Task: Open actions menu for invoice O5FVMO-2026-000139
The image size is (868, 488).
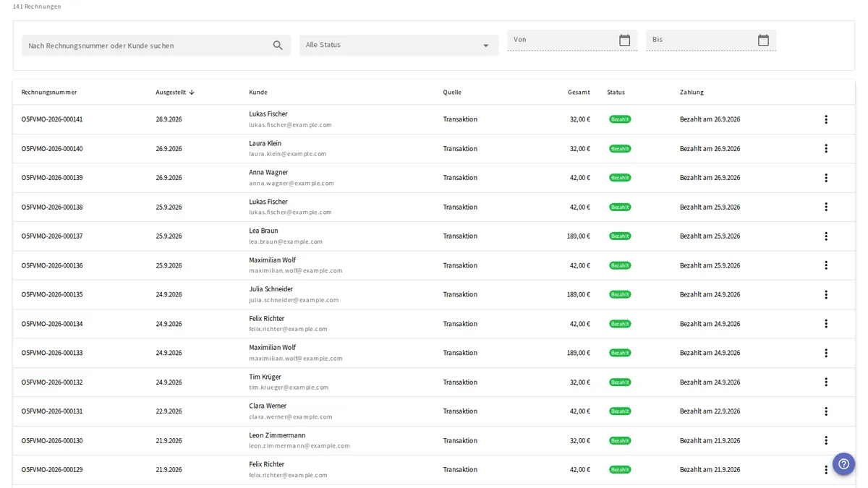Action: [826, 178]
